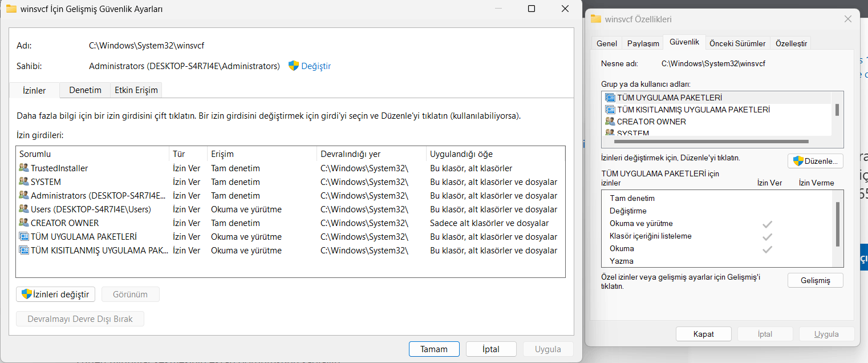The height and width of the screenshot is (363, 868).
Task: Click the TrustedInstaller user group icon
Action: pos(24,168)
